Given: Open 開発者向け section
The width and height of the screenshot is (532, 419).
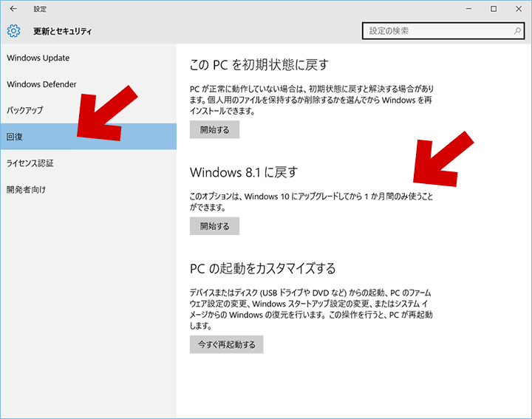Looking at the screenshot, I should [88, 189].
